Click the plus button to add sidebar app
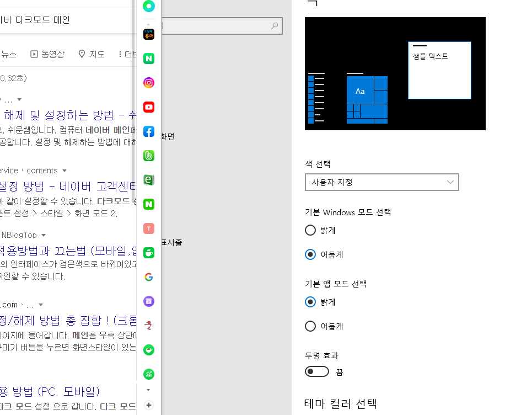Image resolution: width=532 pixels, height=415 pixels. (x=148, y=405)
